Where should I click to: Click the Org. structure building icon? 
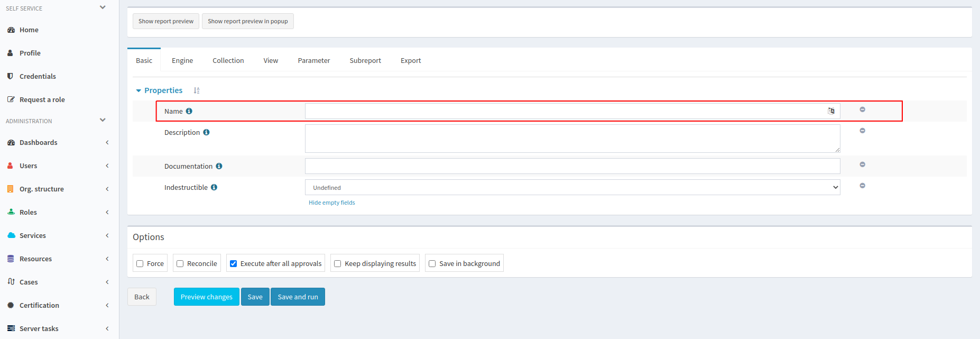coord(10,189)
